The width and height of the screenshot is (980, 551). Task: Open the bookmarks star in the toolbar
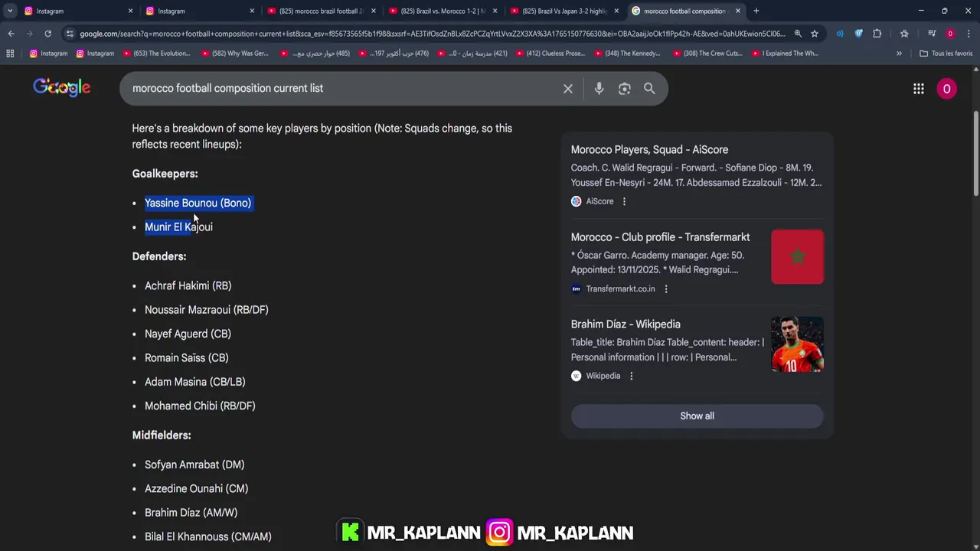click(904, 34)
